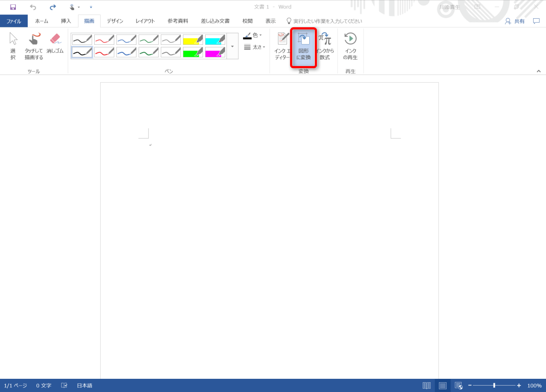Open the 差し込み文書 tab

click(215, 21)
